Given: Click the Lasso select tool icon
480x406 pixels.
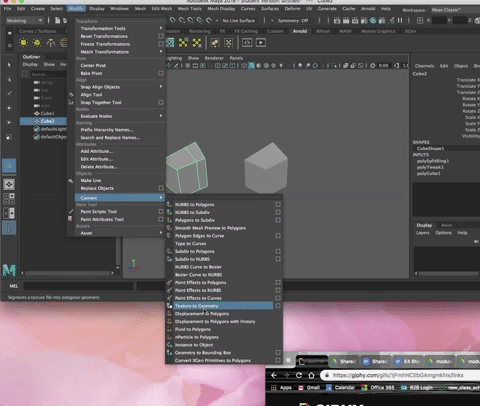Looking at the screenshot, I should point(9,79).
